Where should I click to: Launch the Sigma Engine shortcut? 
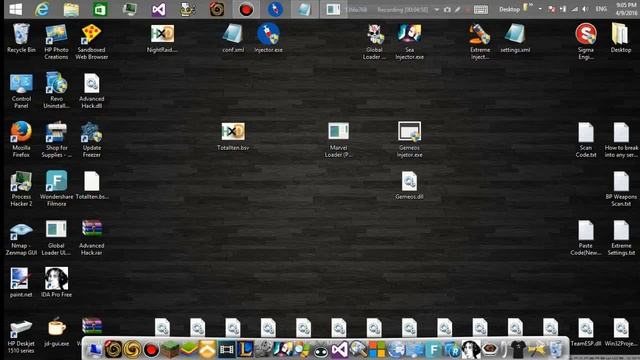click(586, 42)
